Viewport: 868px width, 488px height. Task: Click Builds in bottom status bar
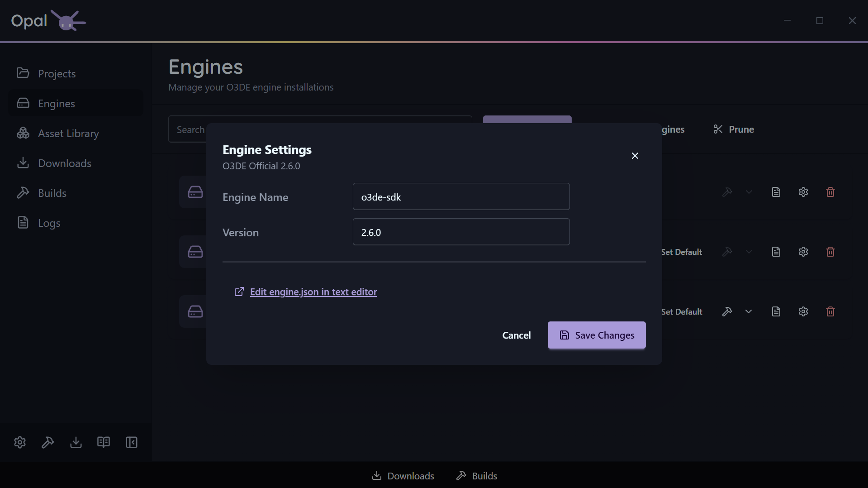point(477,476)
